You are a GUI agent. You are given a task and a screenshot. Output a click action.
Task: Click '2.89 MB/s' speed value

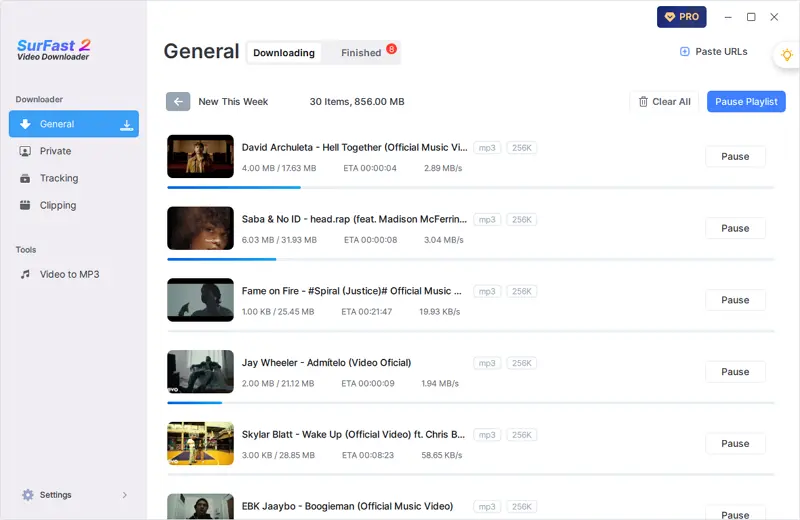443,168
